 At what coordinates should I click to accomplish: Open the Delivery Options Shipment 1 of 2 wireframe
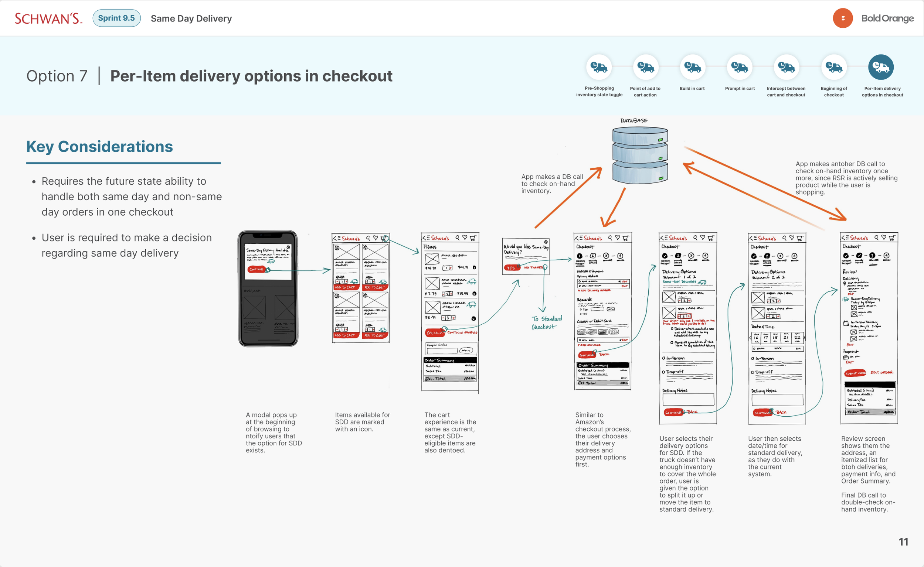[x=688, y=328]
